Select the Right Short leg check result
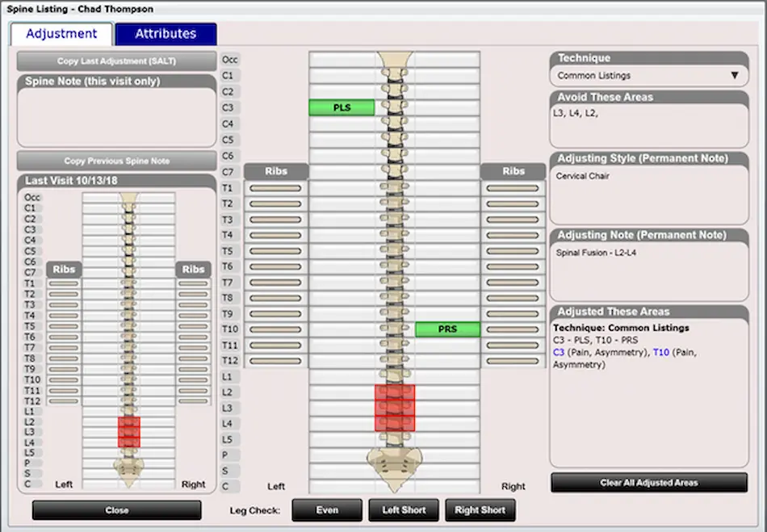The height and width of the screenshot is (532, 767). (480, 509)
